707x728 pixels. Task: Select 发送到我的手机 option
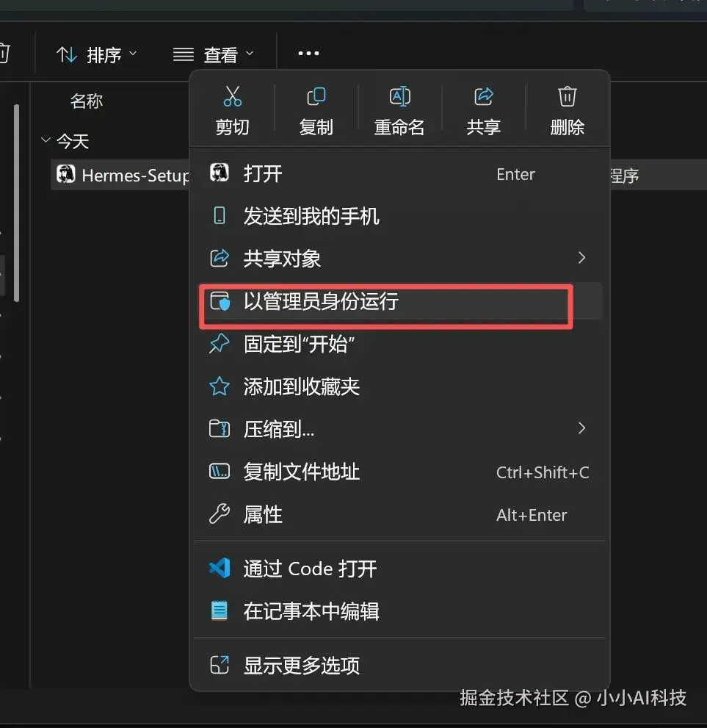[x=399, y=217]
